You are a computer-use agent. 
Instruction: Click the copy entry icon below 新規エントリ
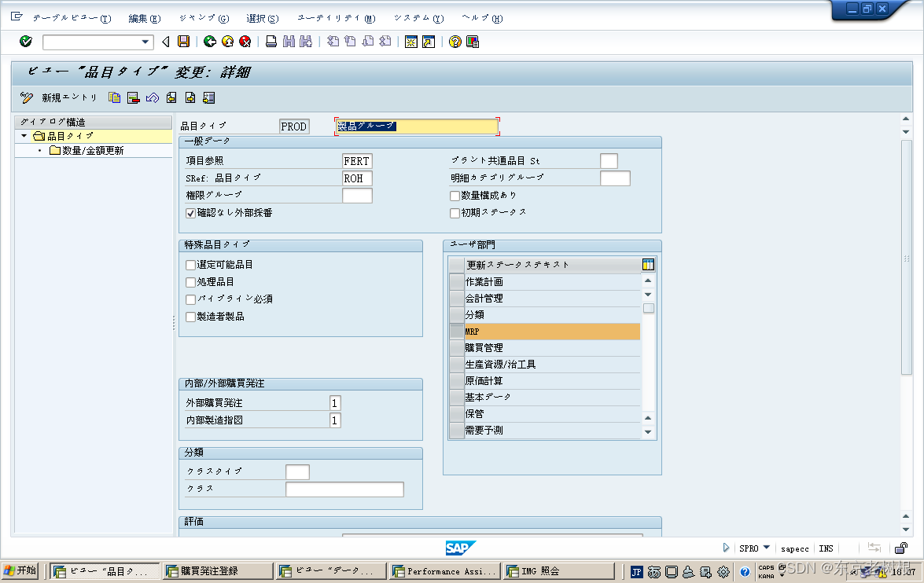114,97
